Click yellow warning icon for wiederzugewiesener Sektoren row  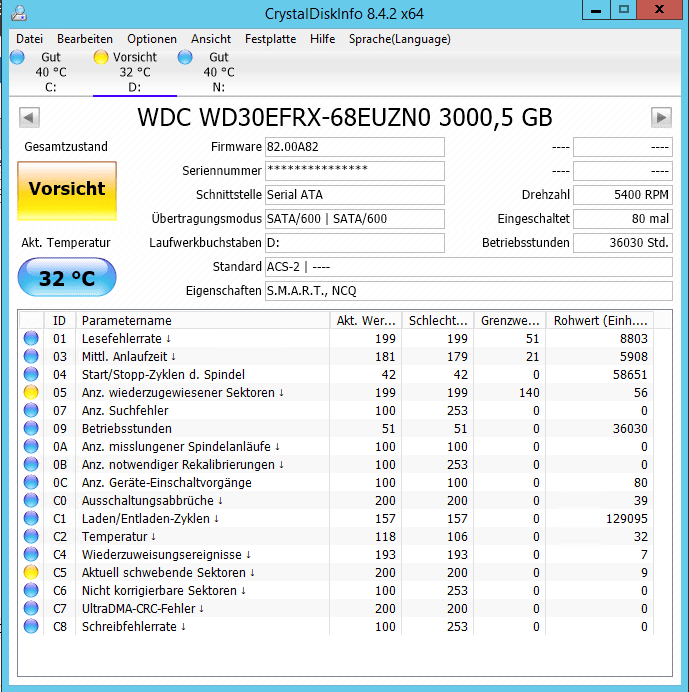(x=31, y=392)
